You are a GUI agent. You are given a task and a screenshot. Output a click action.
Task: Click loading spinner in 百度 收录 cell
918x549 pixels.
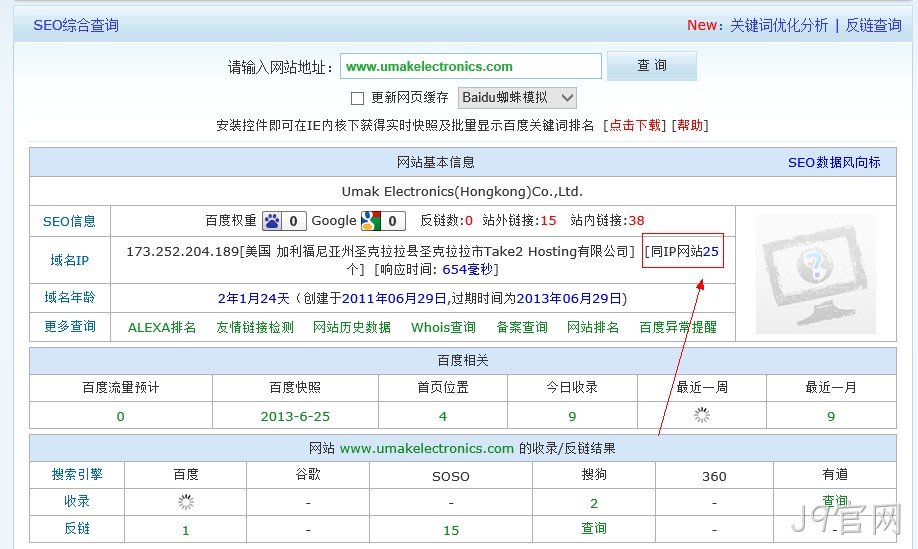click(x=186, y=502)
